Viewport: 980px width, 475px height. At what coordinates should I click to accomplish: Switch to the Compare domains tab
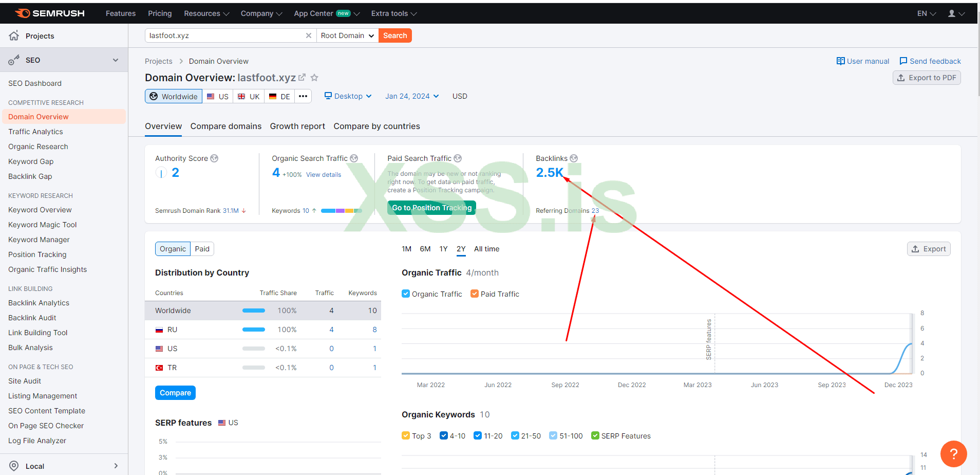click(x=226, y=126)
